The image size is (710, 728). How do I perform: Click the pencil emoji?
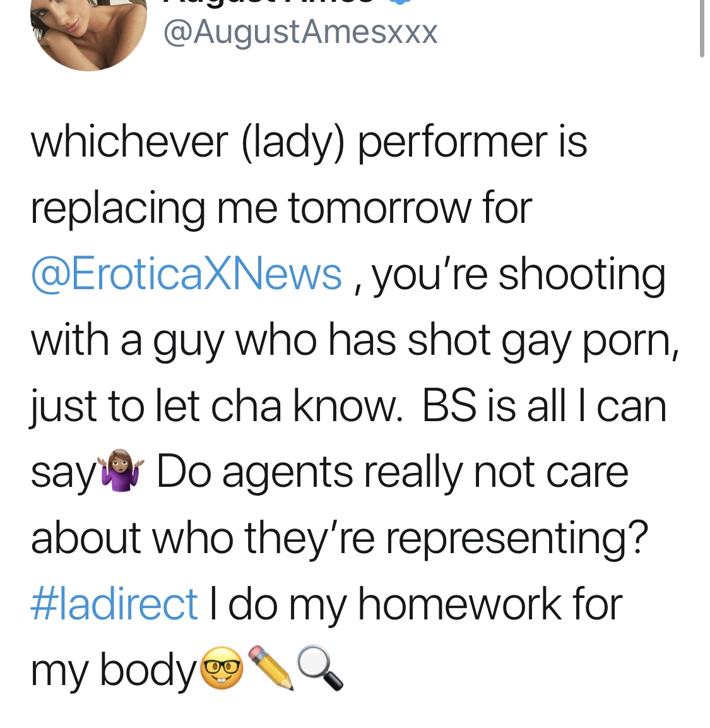coord(271,667)
